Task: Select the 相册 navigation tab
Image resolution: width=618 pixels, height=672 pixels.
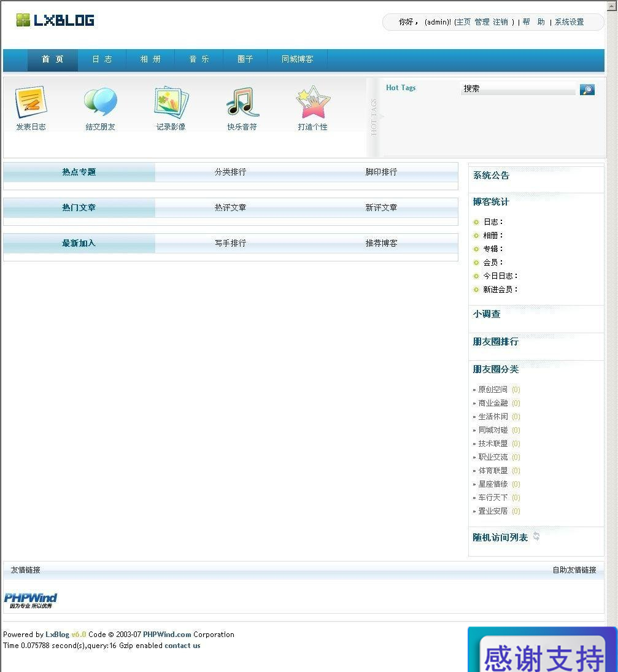Action: pyautogui.click(x=150, y=59)
